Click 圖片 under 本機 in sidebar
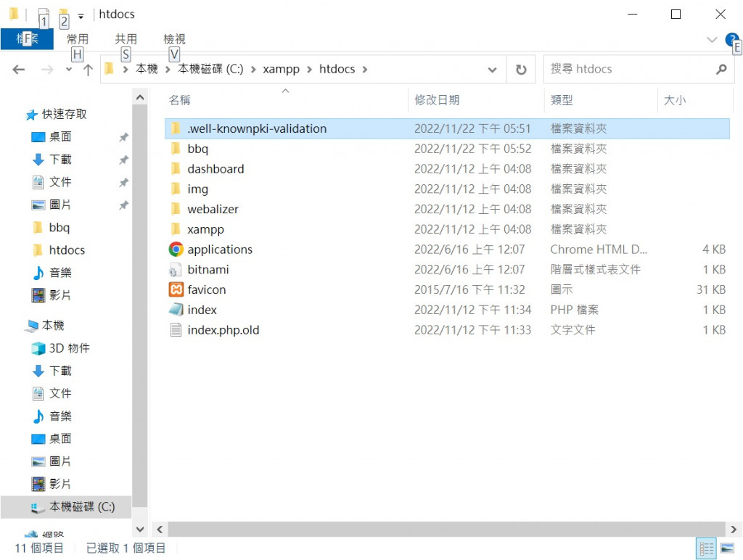The image size is (743, 560). click(x=52, y=461)
